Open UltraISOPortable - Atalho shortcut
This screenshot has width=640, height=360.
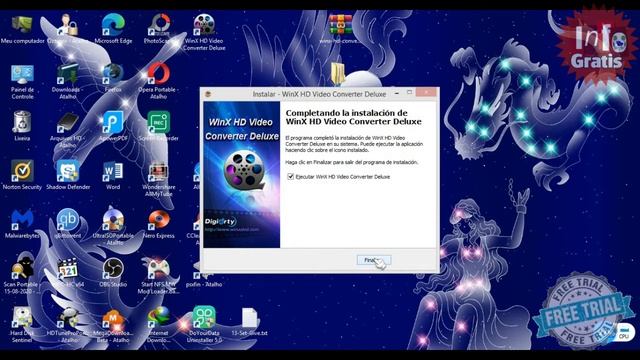[x=113, y=227]
